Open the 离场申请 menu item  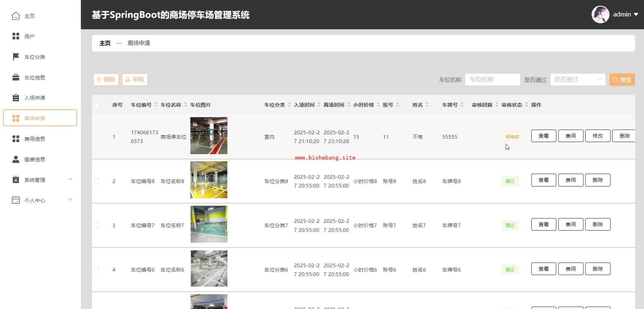tap(40, 118)
